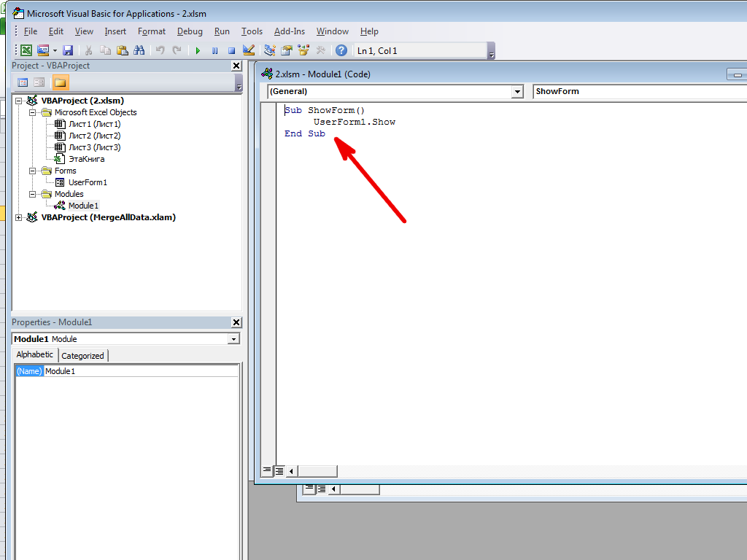Click the Cut scissors icon
747x560 pixels.
pos(88,50)
